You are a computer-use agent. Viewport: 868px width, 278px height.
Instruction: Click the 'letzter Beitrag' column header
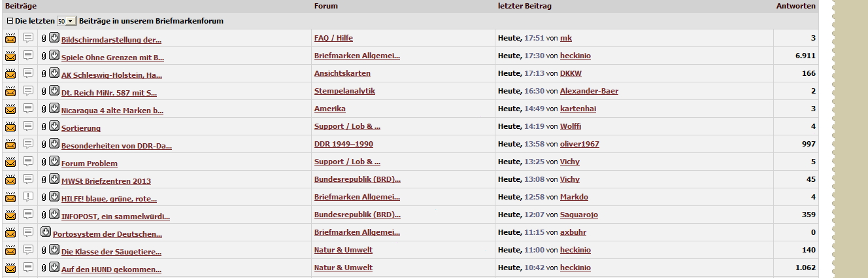click(524, 6)
